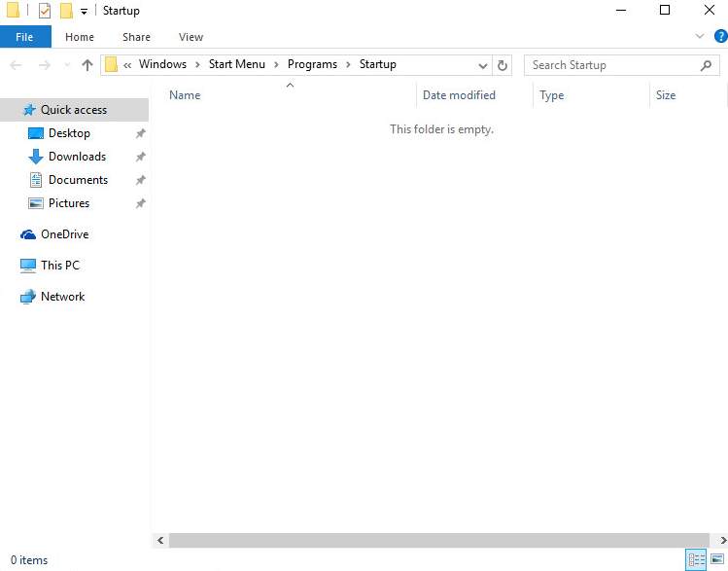Click the pin icon beside Pictures
Image resolution: width=728 pixels, height=571 pixels.
[140, 203]
